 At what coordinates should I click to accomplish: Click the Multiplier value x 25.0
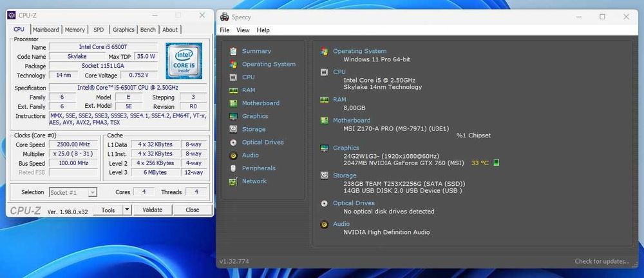(73, 154)
